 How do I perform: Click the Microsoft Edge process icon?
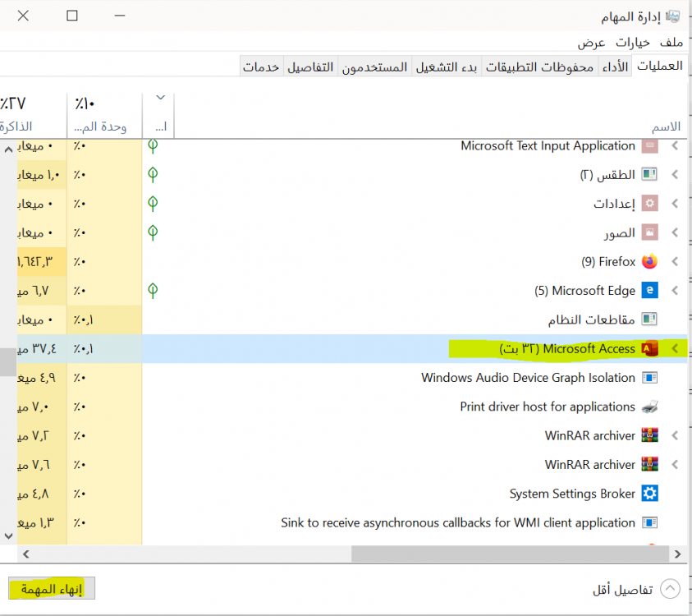(649, 290)
